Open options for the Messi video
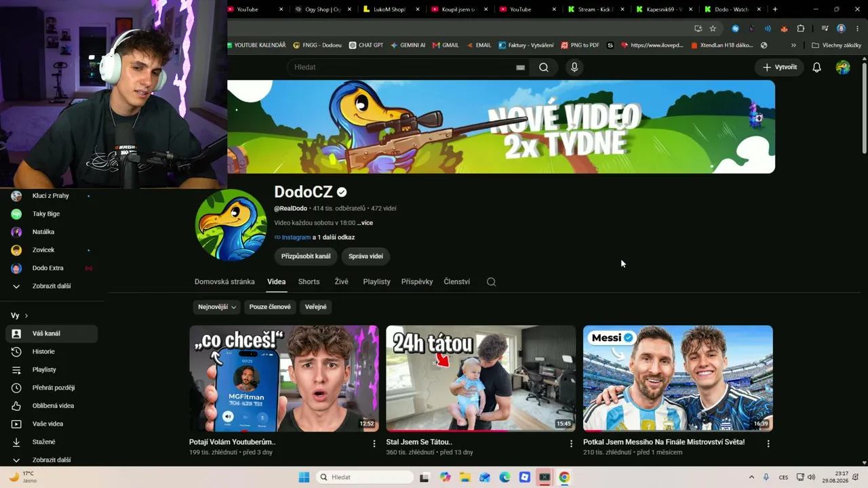 coord(768,443)
